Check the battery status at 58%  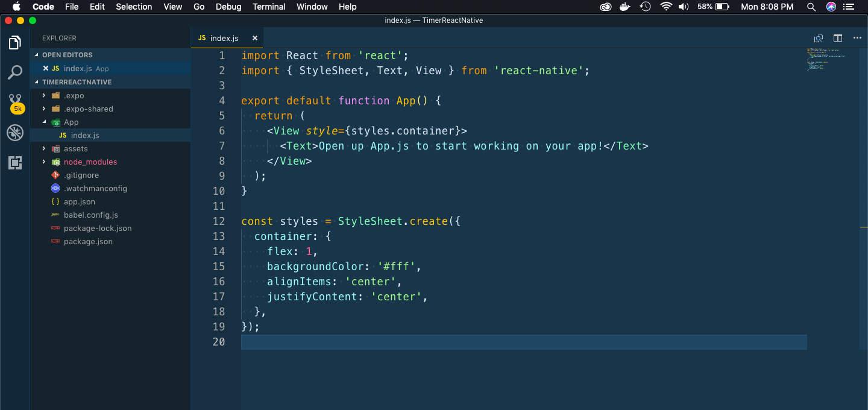coord(714,7)
